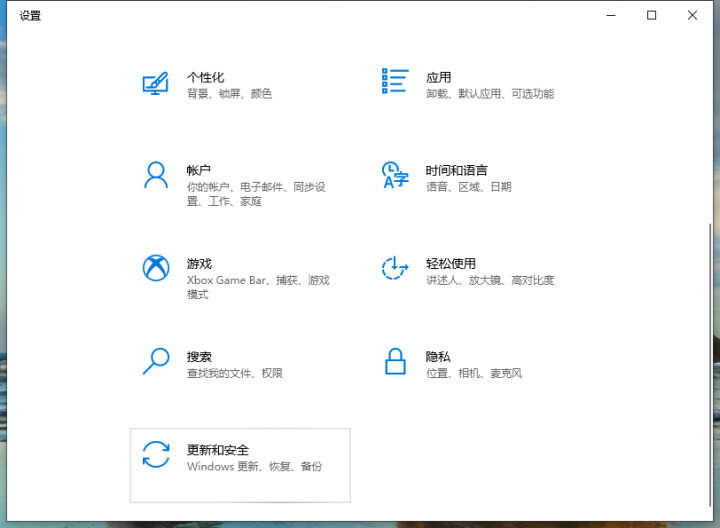
Task: Open 隐私 settings via its heading
Action: (438, 356)
